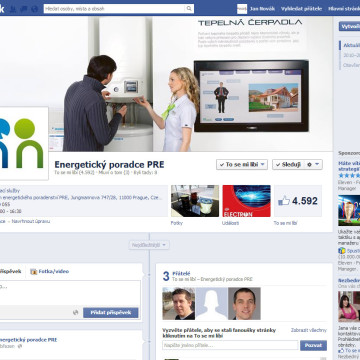Click the 'Přidat příspěvek' button
This screenshot has width=360, height=360.
[111, 313]
